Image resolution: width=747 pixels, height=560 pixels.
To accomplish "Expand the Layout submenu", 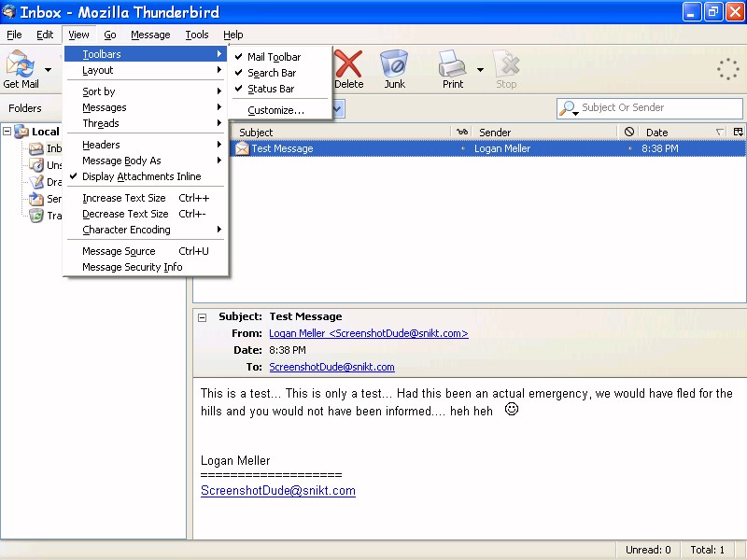I will click(146, 71).
